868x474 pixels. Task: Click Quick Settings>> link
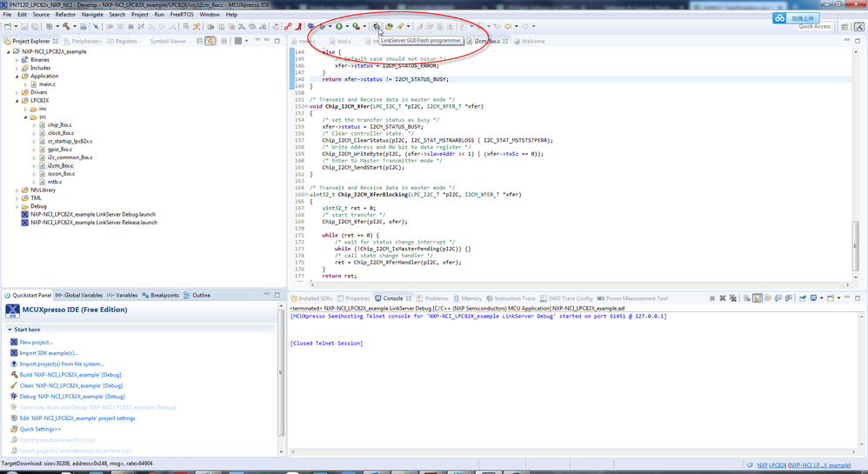pyautogui.click(x=40, y=429)
